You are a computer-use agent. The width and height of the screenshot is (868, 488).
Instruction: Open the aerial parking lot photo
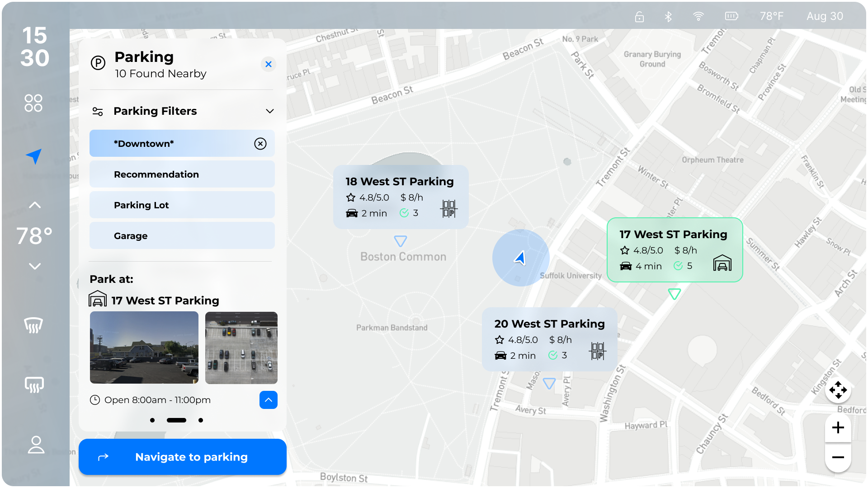click(241, 347)
